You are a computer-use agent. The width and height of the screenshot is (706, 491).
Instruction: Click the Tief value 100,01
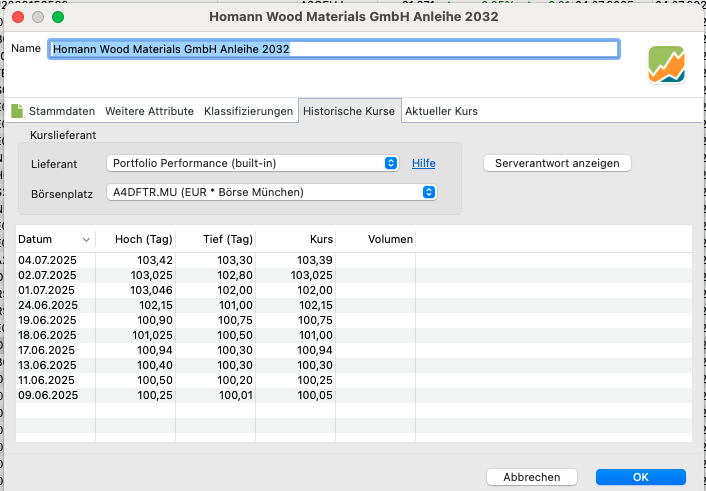(236, 395)
